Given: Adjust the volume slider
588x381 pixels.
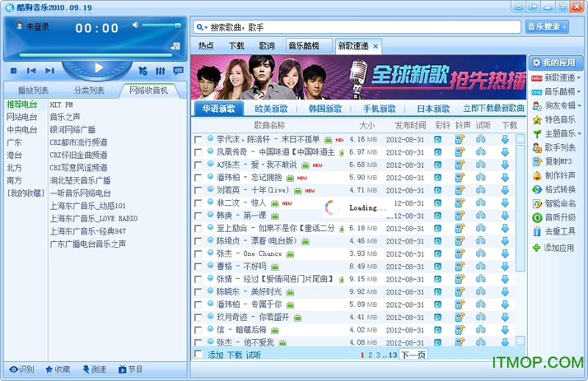Looking at the screenshot, I should (x=161, y=25).
